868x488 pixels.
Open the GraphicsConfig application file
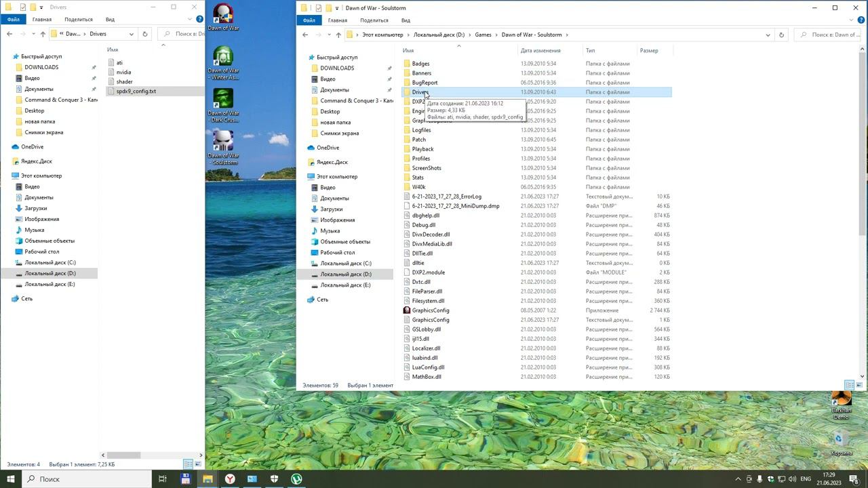(430, 310)
